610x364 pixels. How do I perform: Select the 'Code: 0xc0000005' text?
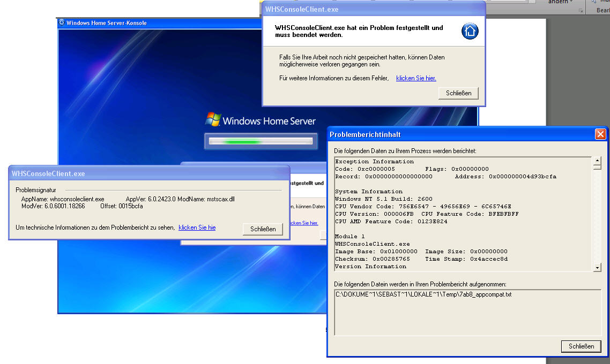click(365, 169)
